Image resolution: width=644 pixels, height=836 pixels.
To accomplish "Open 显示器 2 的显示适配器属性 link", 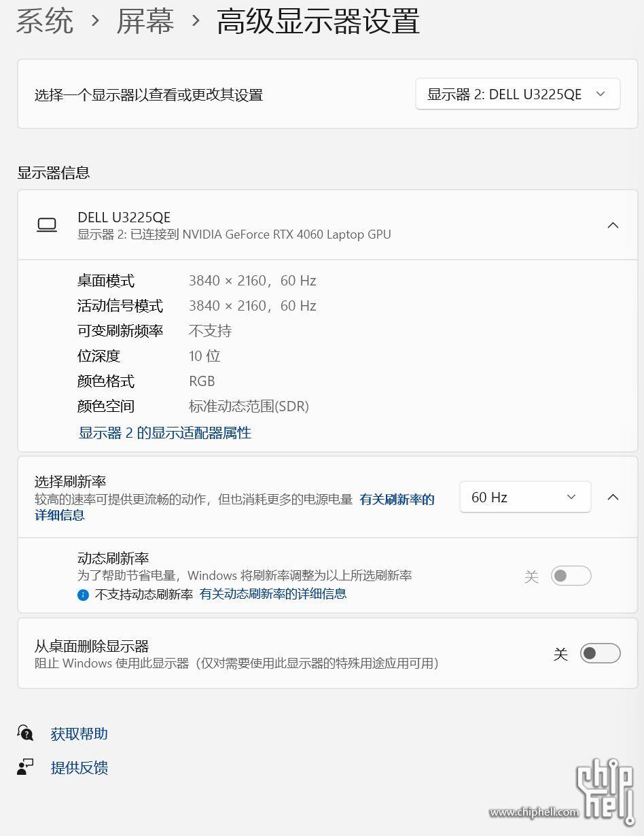I will 165,433.
